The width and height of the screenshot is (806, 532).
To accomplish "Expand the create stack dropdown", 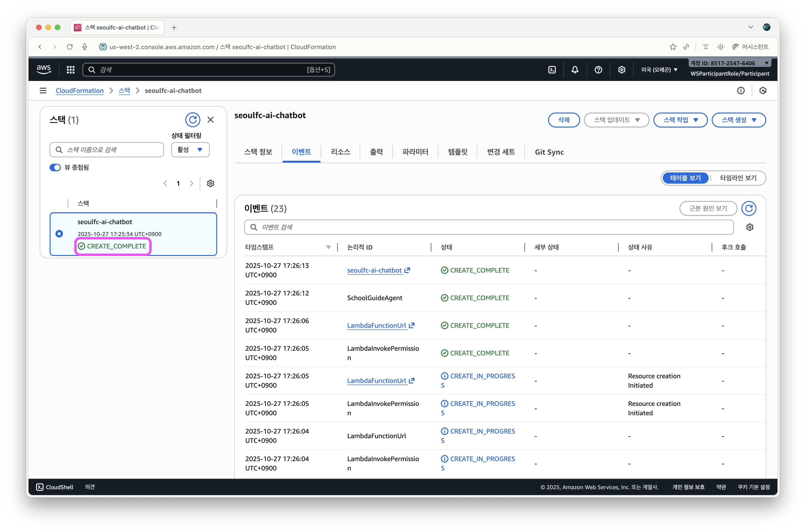I will [739, 120].
